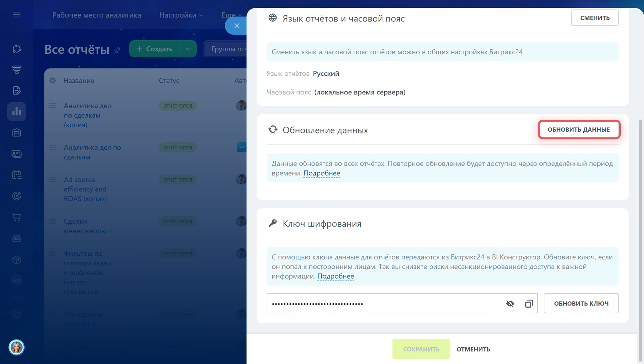
Task: Expand the Создать button dropdown arrow
Action: [188, 49]
